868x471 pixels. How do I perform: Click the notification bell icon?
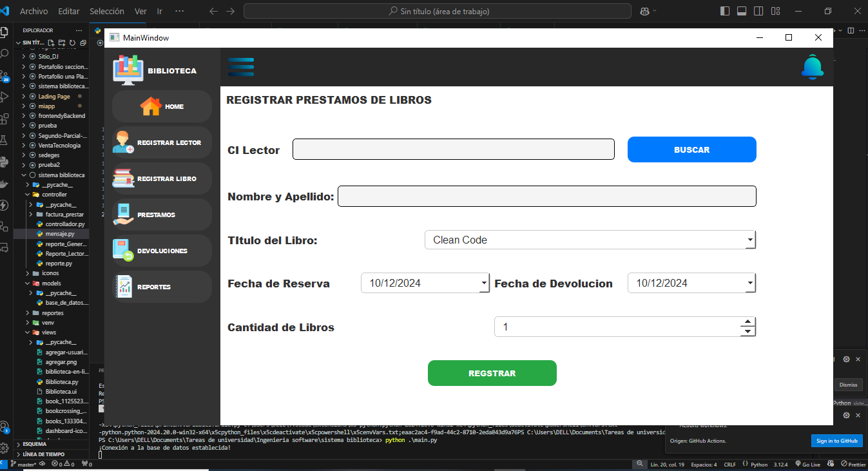(812, 67)
